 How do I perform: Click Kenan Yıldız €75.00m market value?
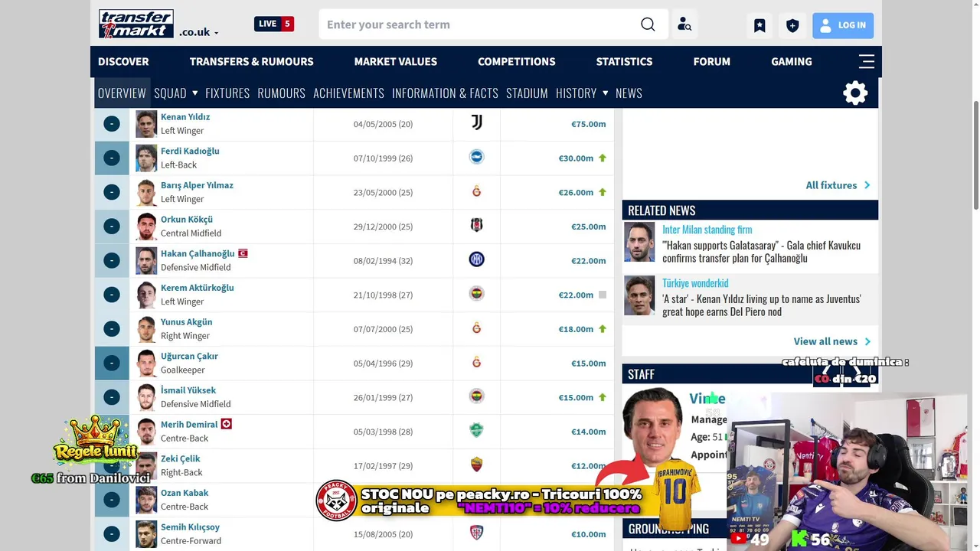click(x=588, y=124)
